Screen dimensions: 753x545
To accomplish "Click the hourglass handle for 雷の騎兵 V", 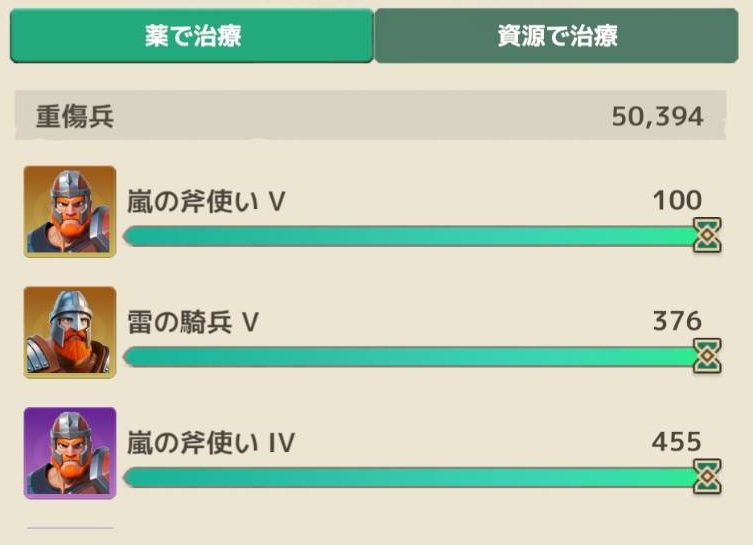I will pyautogui.click(x=708, y=356).
